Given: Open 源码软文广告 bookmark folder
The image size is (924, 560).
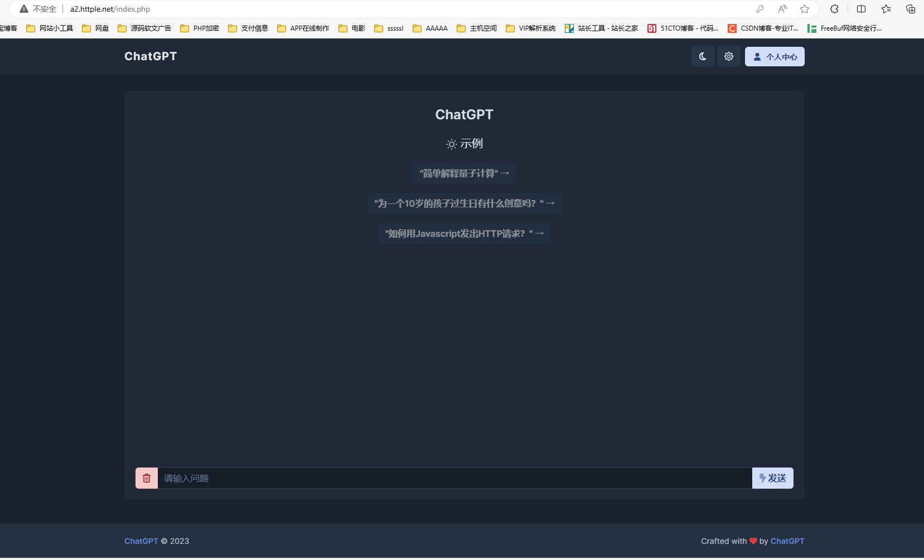Looking at the screenshot, I should (144, 28).
